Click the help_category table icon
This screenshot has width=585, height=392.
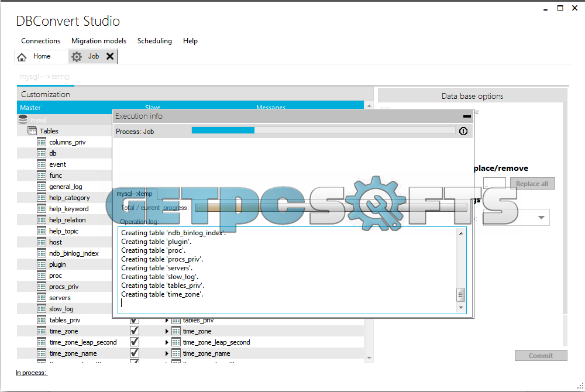[x=42, y=198]
